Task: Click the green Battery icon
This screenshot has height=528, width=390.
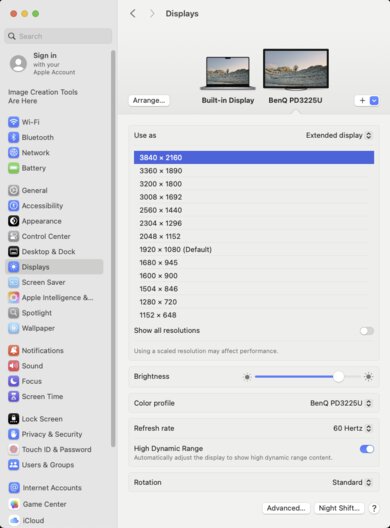Action: pos(13,168)
